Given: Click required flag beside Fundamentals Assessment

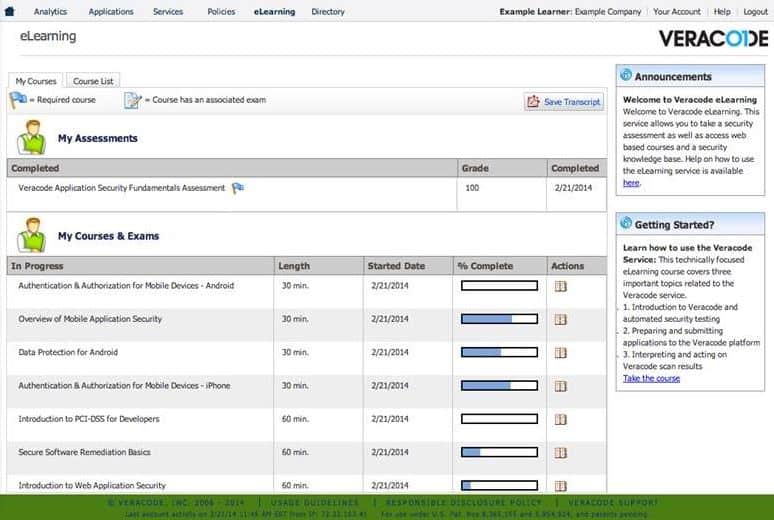Looking at the screenshot, I should point(238,188).
